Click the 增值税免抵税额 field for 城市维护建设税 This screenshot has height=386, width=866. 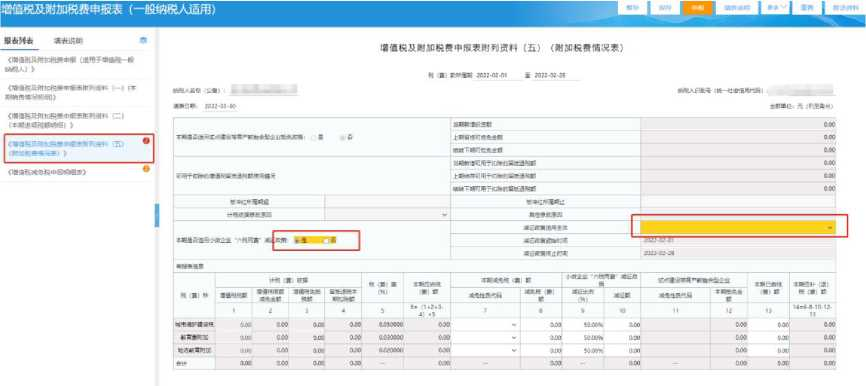pyautogui.click(x=307, y=325)
